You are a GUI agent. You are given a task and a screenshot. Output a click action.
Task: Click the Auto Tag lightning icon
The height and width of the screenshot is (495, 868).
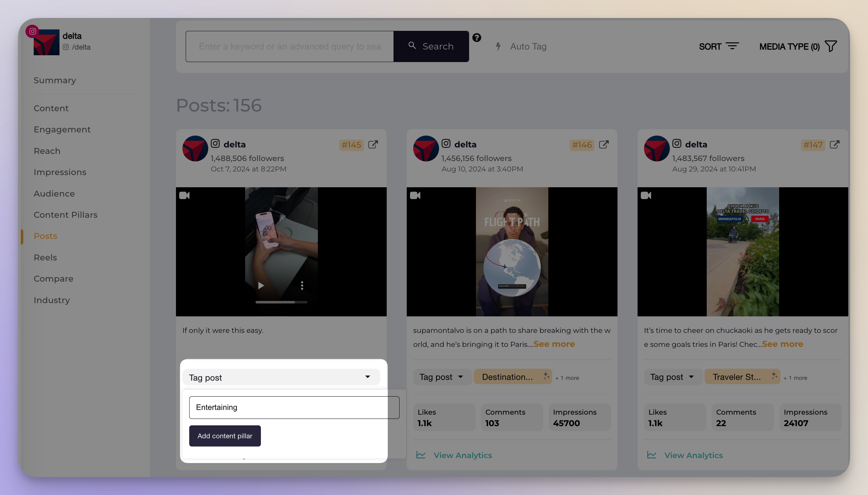tap(498, 46)
